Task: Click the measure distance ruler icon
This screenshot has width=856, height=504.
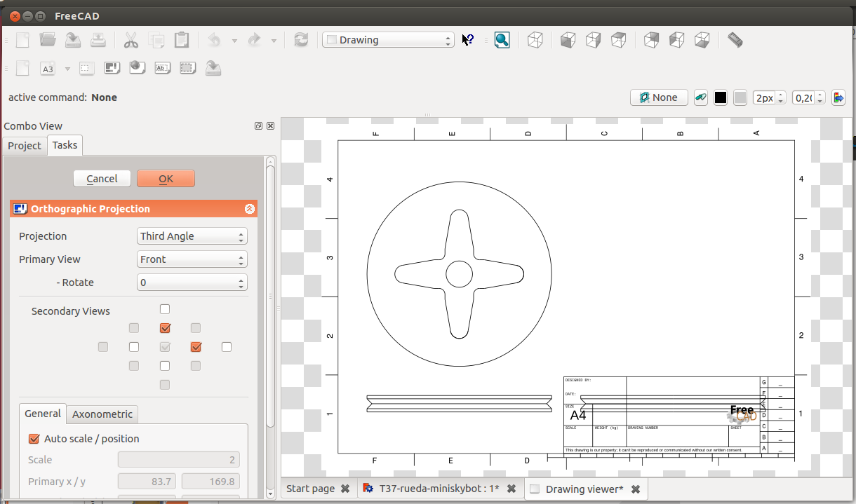Action: 735,40
